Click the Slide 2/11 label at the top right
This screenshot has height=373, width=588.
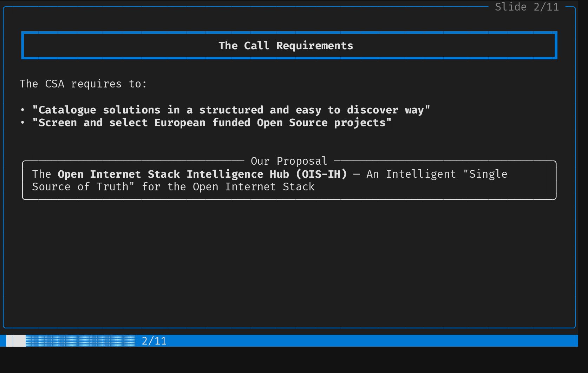click(x=527, y=7)
